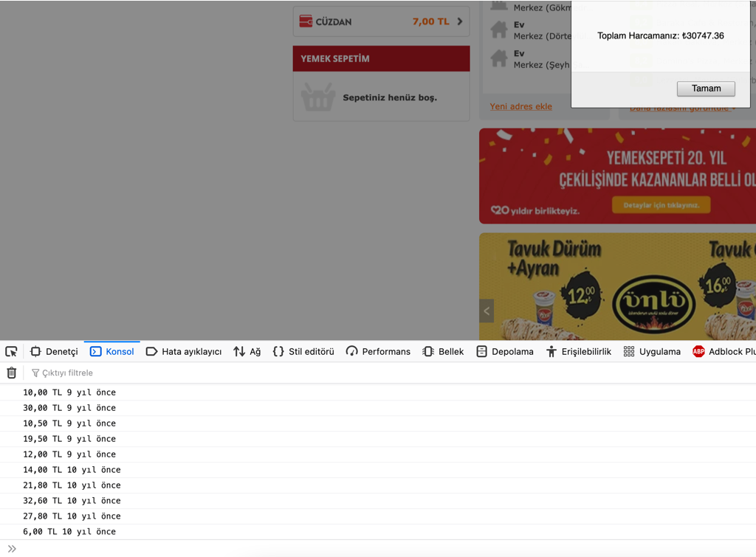Click the empty basket icon
Screen dimensions: 756x557
click(318, 97)
